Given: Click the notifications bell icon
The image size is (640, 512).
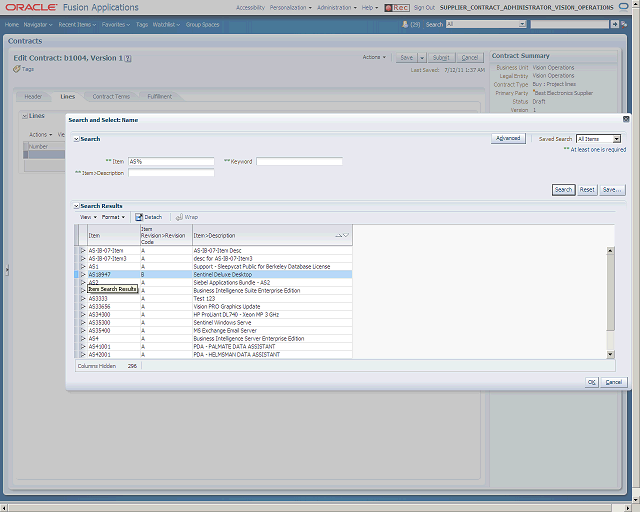Looking at the screenshot, I should 405,24.
